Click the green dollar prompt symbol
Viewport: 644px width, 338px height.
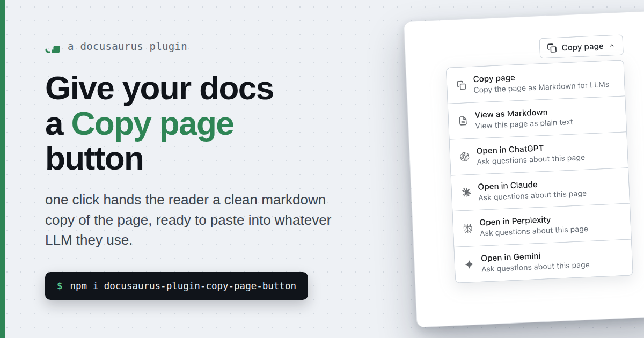60,286
